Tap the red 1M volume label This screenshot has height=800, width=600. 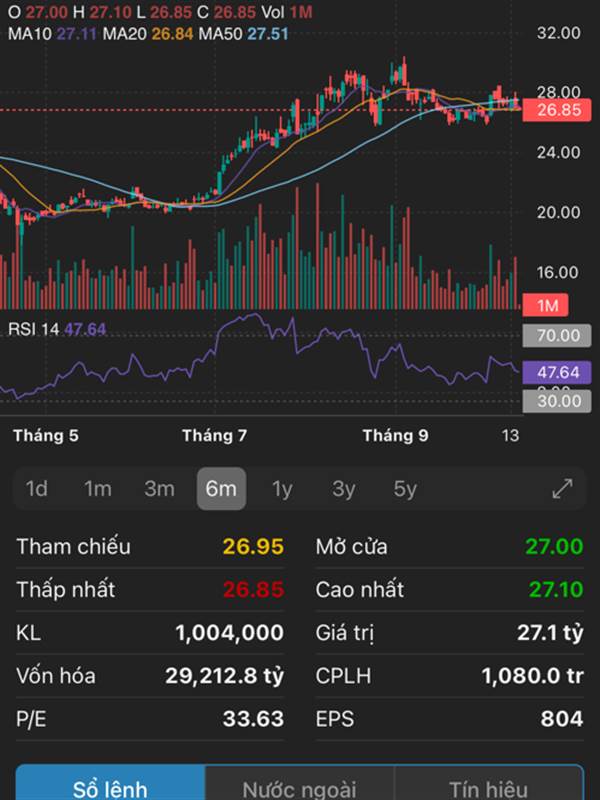[x=545, y=305]
